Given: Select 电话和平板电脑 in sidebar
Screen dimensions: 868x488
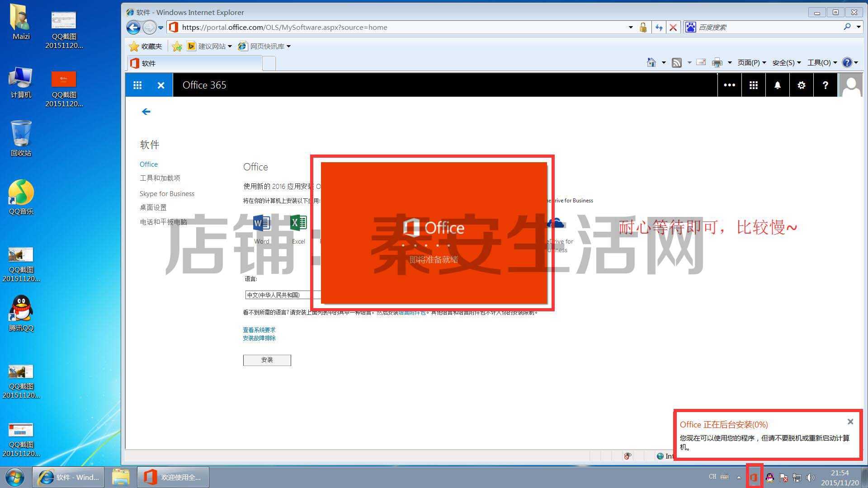Looking at the screenshot, I should click(x=163, y=222).
